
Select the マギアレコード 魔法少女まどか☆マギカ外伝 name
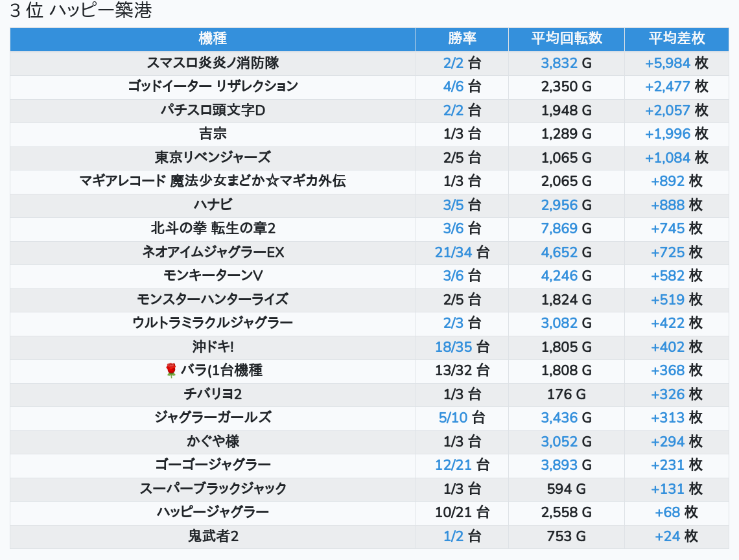[213, 181]
